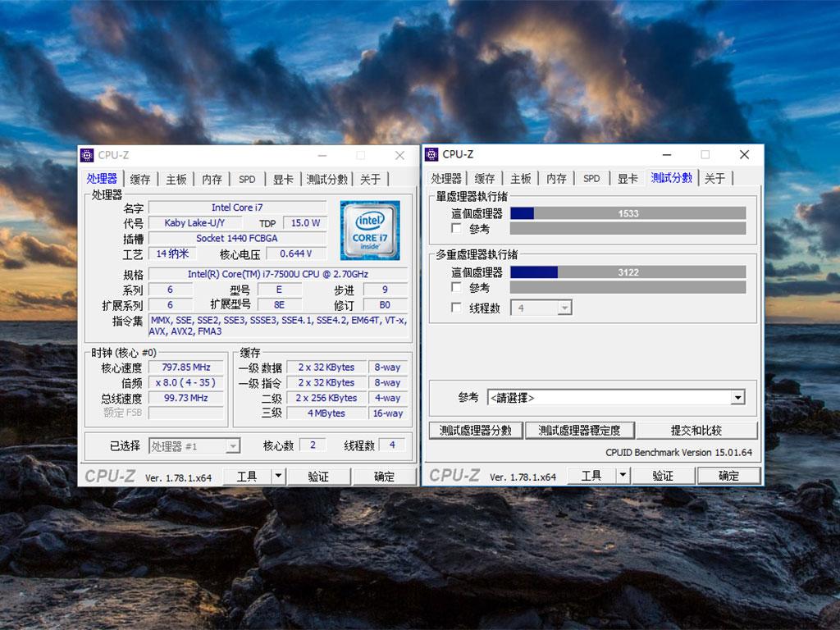Click the 总线速度 value 99.73 MHz

[186, 398]
